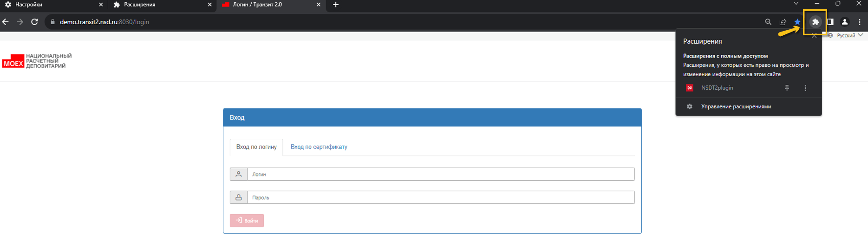
Task: Click the browser forward arrow
Action: tap(20, 22)
